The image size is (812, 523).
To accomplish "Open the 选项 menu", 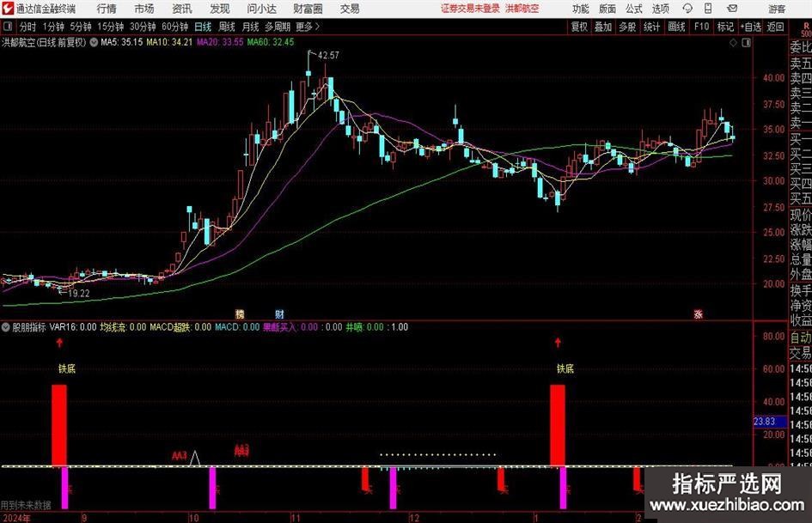I will tap(660, 9).
